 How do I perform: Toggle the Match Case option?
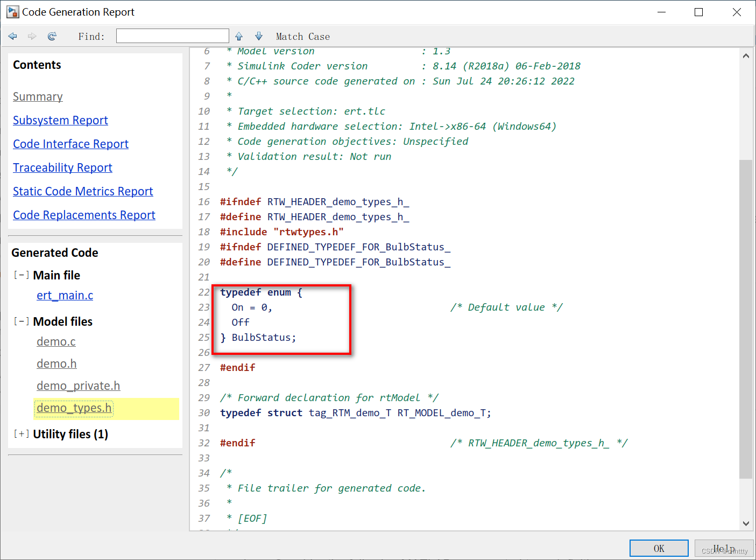[x=303, y=37]
